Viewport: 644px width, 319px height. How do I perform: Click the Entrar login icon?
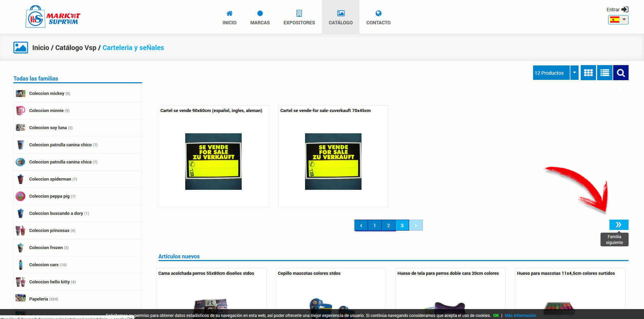pyautogui.click(x=625, y=10)
